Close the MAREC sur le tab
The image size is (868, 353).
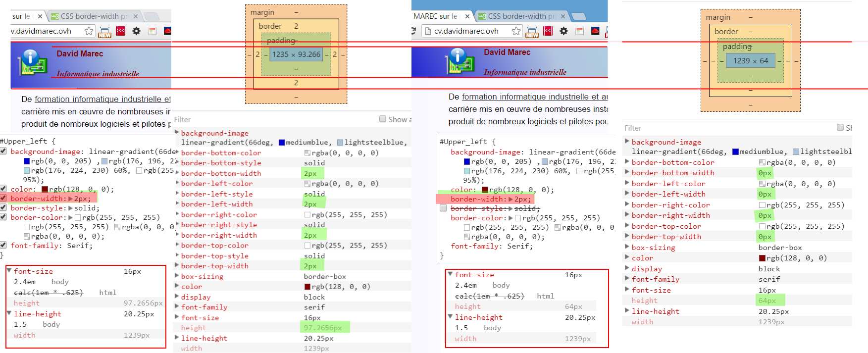pos(467,16)
